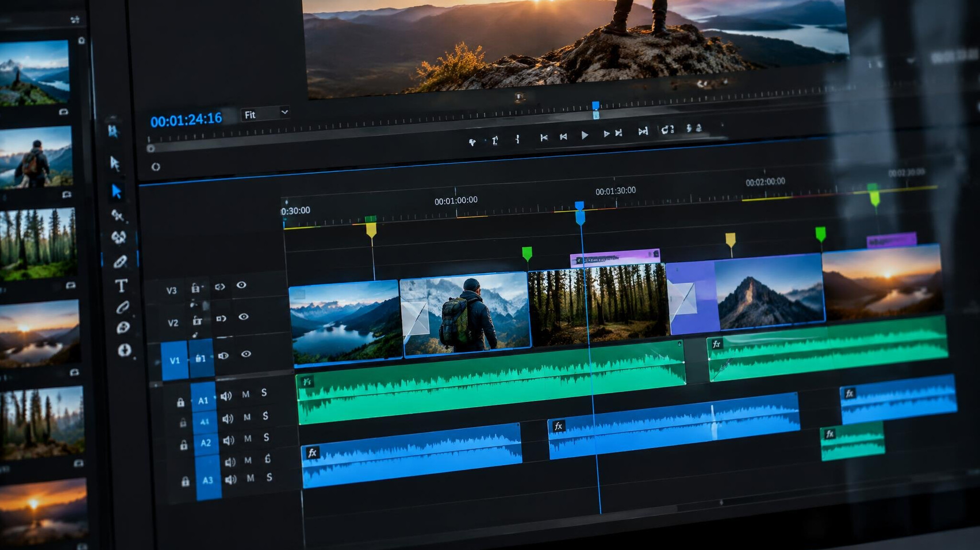Open the Fit zoom level dropdown
This screenshot has width=980, height=550.
[265, 114]
